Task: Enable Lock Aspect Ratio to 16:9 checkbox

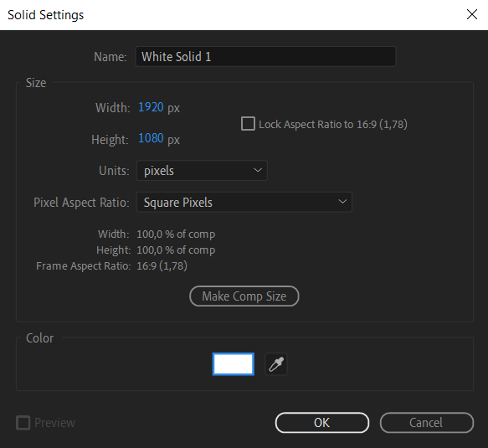Action: (x=248, y=124)
